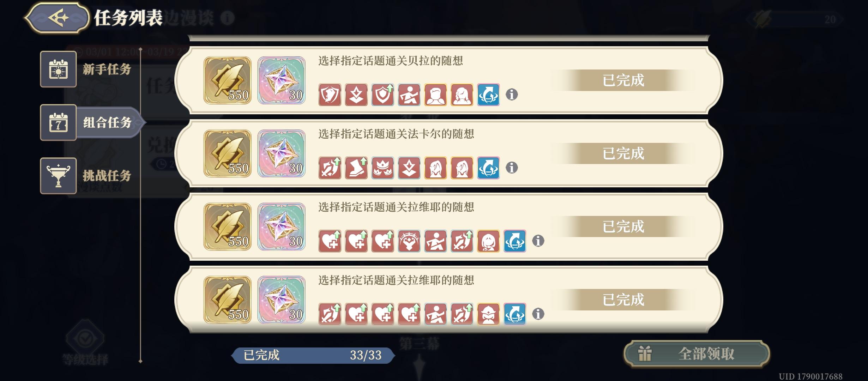The image size is (868, 381).
Task: Tap the crystal star reward in 法卡尔 task
Action: point(282,153)
